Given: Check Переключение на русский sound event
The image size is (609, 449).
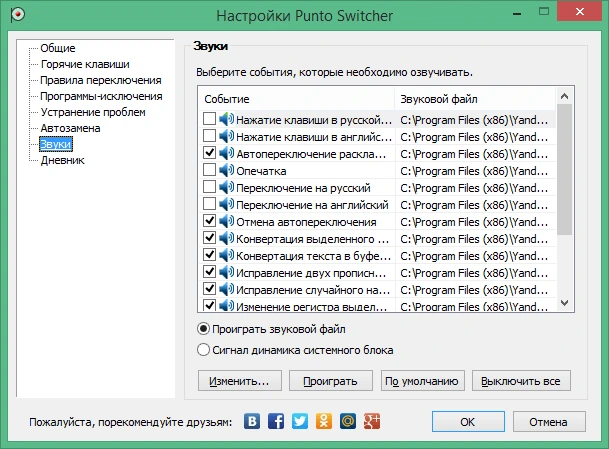Looking at the screenshot, I should coord(209,187).
